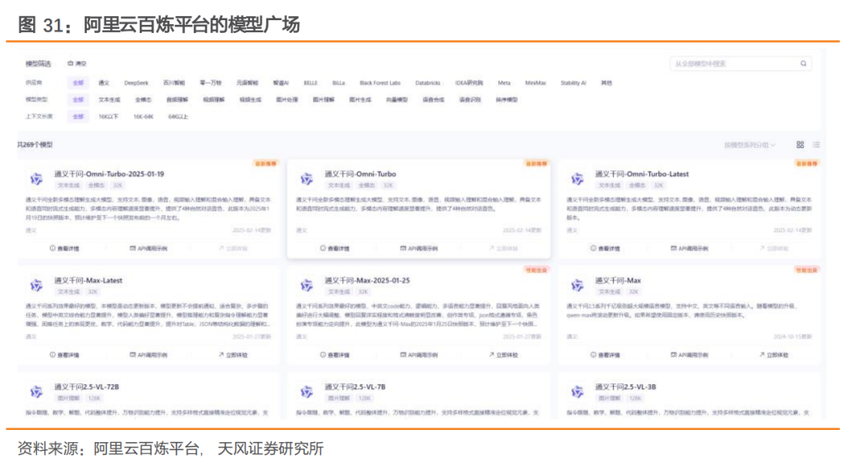
Task: Filter providers by Meta
Action: (x=504, y=83)
